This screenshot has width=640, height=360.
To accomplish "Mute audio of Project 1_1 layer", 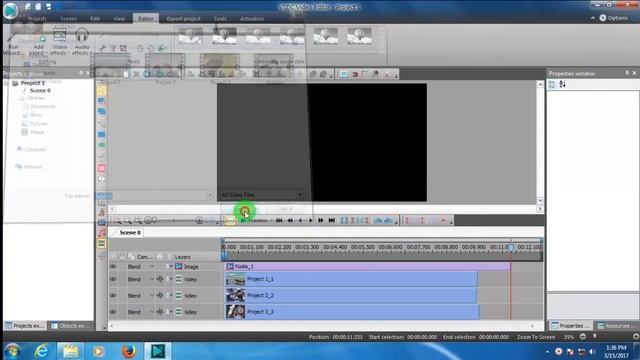I will (x=160, y=279).
